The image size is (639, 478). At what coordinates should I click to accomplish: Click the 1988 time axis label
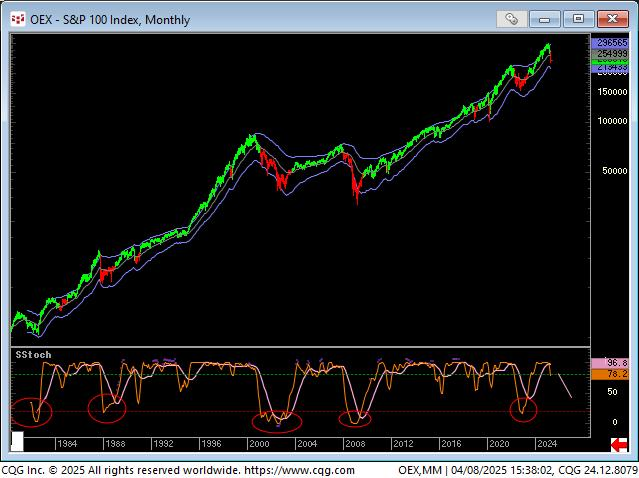pyautogui.click(x=115, y=444)
